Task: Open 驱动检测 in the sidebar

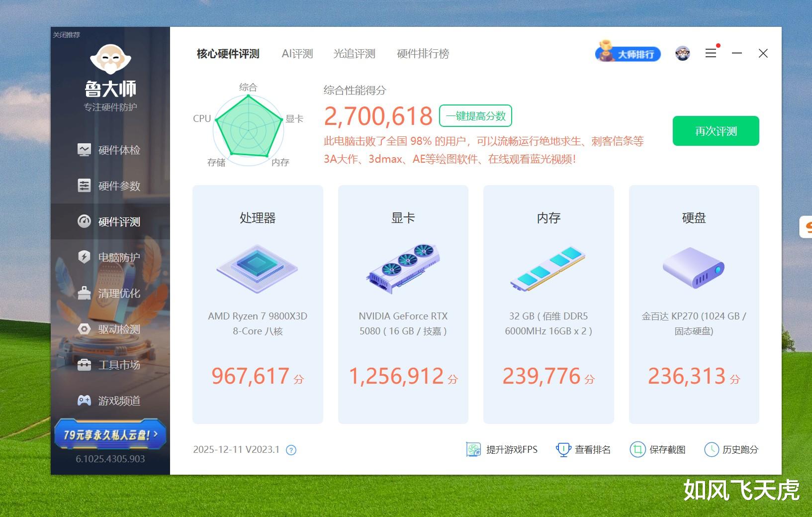Action: point(110,329)
